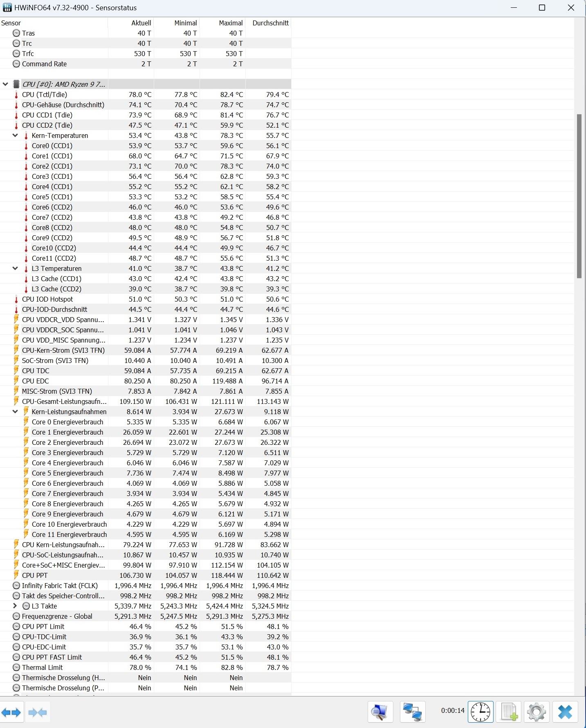Click the clock icon beside CPU-EDC-Limit

click(x=16, y=647)
